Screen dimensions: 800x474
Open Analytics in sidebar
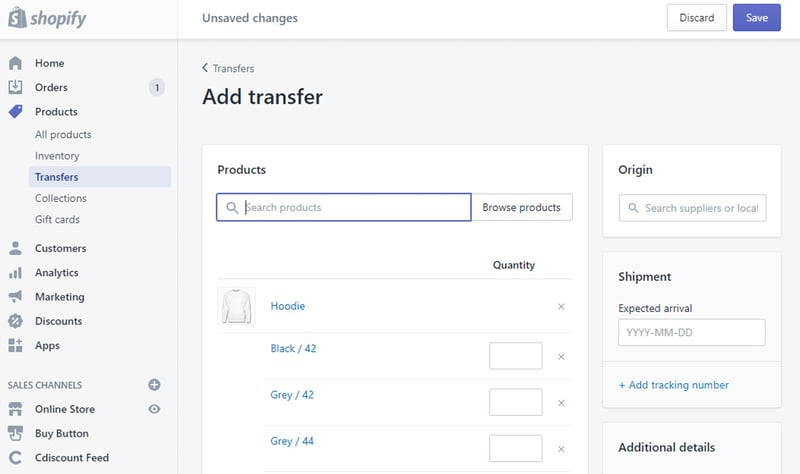57,272
